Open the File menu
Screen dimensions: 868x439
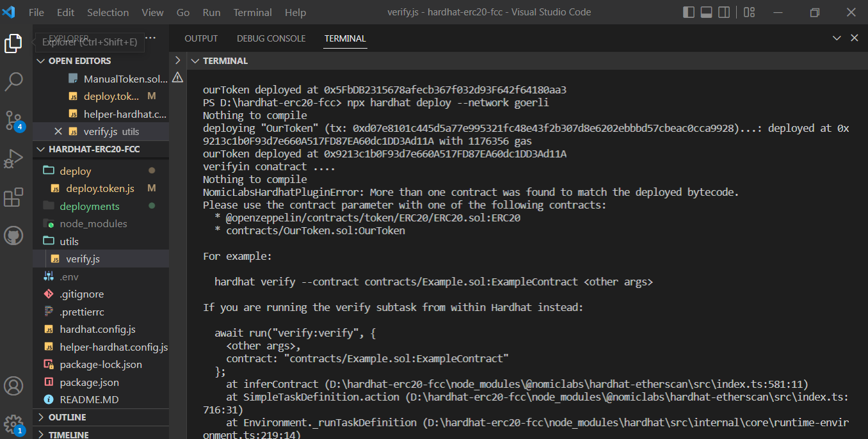pos(36,13)
